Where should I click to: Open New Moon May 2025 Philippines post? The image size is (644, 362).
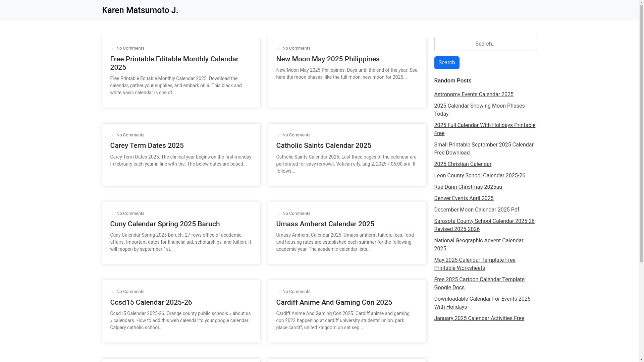click(x=328, y=59)
